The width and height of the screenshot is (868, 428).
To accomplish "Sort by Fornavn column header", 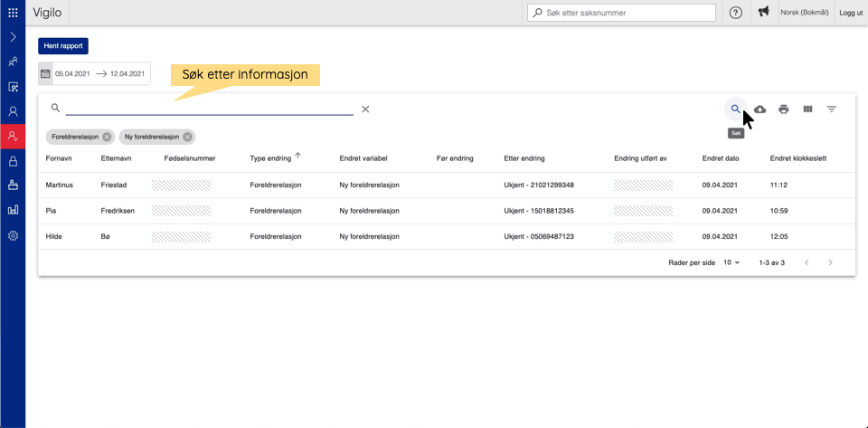I will (59, 158).
